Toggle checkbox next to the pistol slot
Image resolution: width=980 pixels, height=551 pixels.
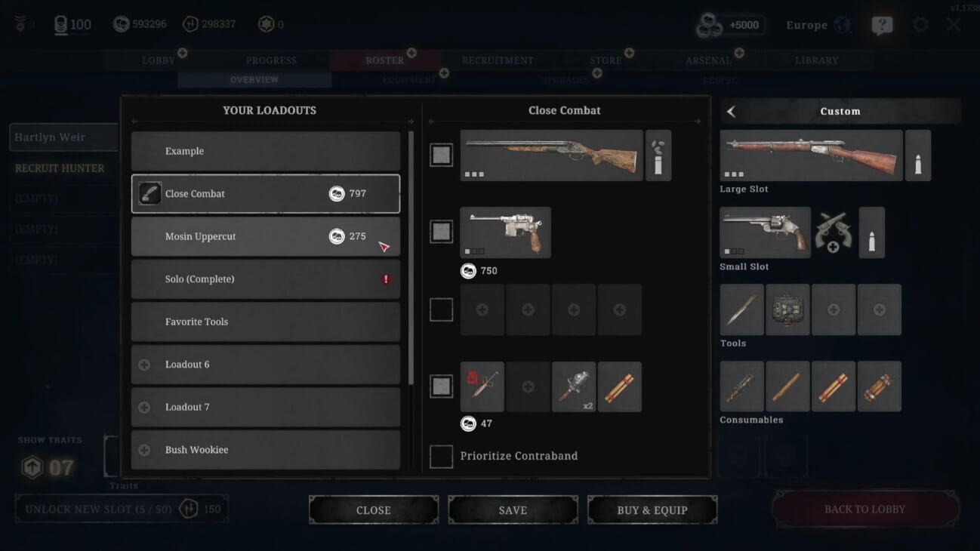[441, 232]
